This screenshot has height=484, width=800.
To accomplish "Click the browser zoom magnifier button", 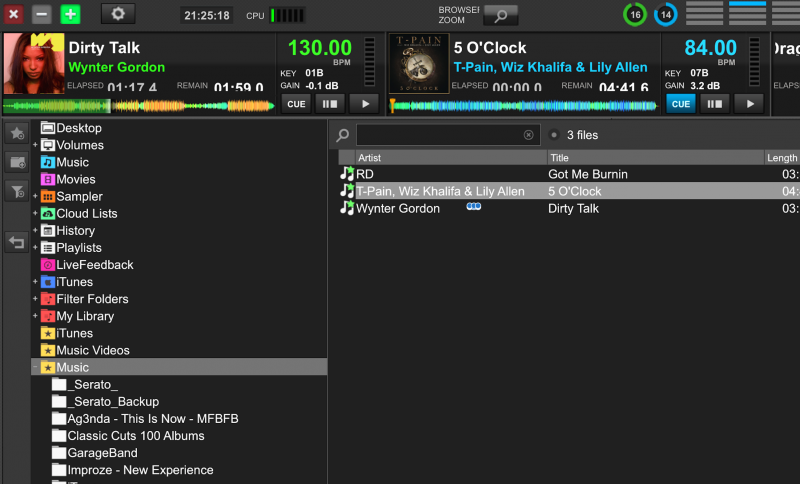I will coord(501,15).
